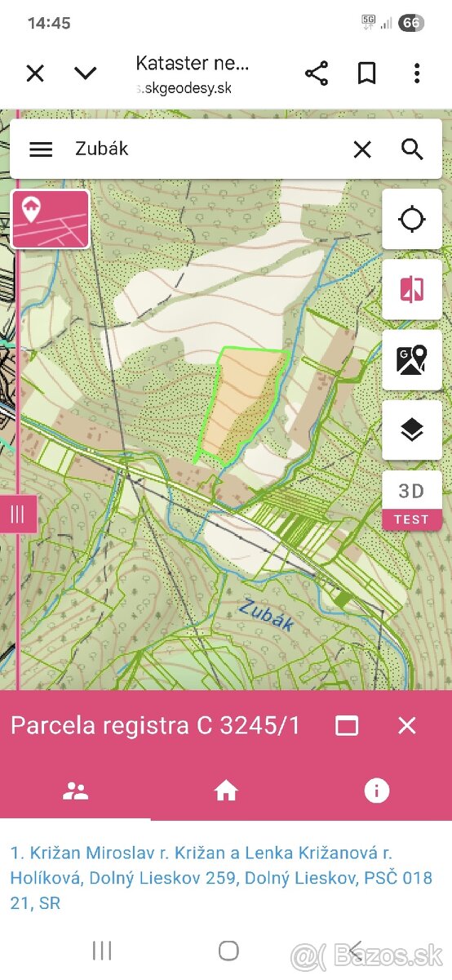The height and width of the screenshot is (980, 452).
Task: Maximize the parcel info panel
Action: coord(347,725)
